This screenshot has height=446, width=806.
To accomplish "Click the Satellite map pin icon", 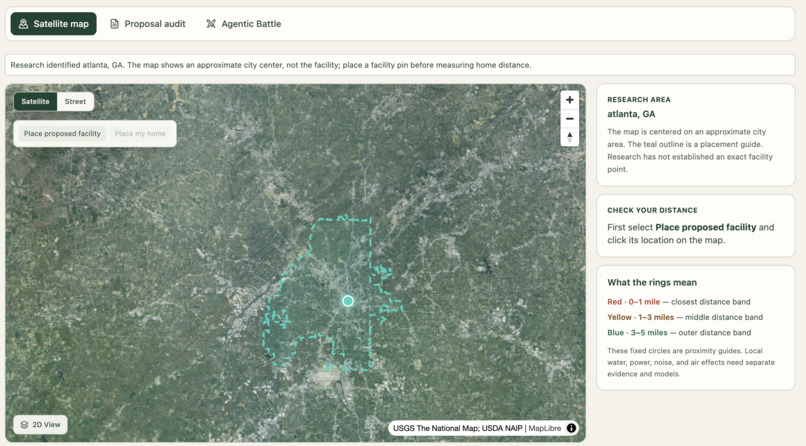I will (x=23, y=24).
